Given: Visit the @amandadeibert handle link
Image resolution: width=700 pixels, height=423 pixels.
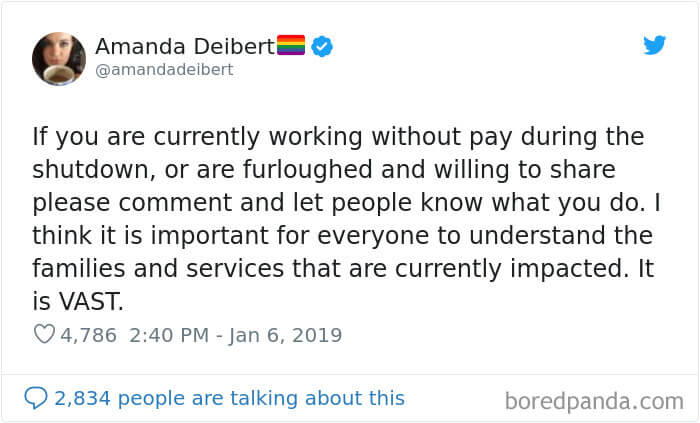Looking at the screenshot, I should pos(163,70).
